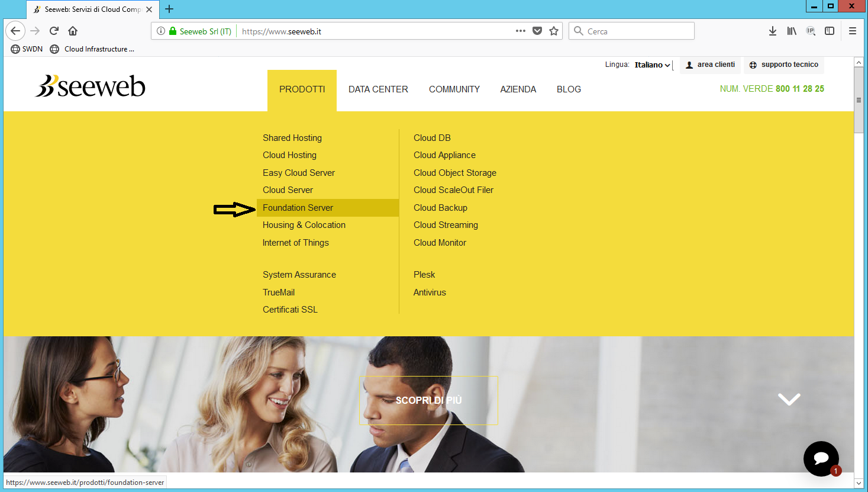Open Internet of Things
868x492 pixels.
pyautogui.click(x=296, y=243)
